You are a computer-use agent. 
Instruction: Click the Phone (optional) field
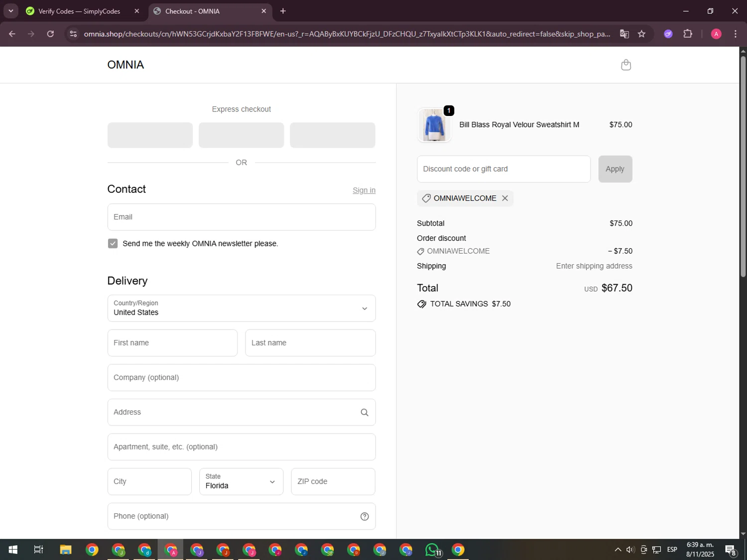point(242,516)
